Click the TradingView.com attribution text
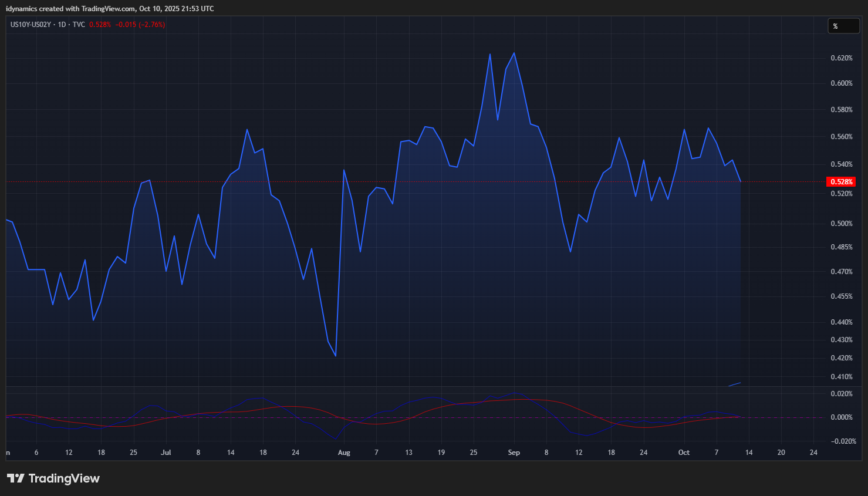868x496 pixels. point(108,9)
